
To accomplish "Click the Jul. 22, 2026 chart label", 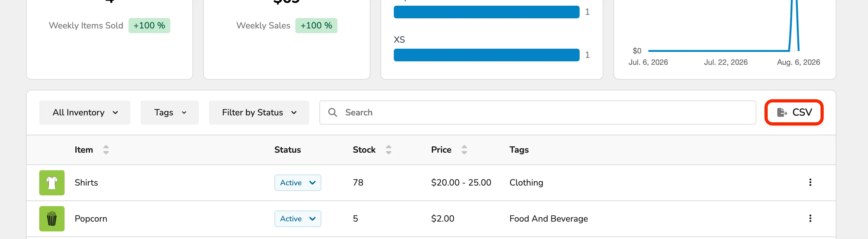I will (726, 62).
